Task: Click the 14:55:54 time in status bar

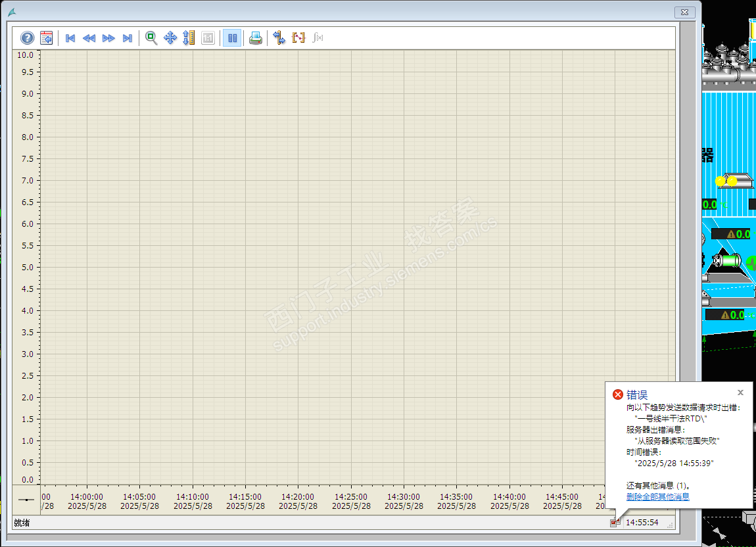Action: coord(642,523)
